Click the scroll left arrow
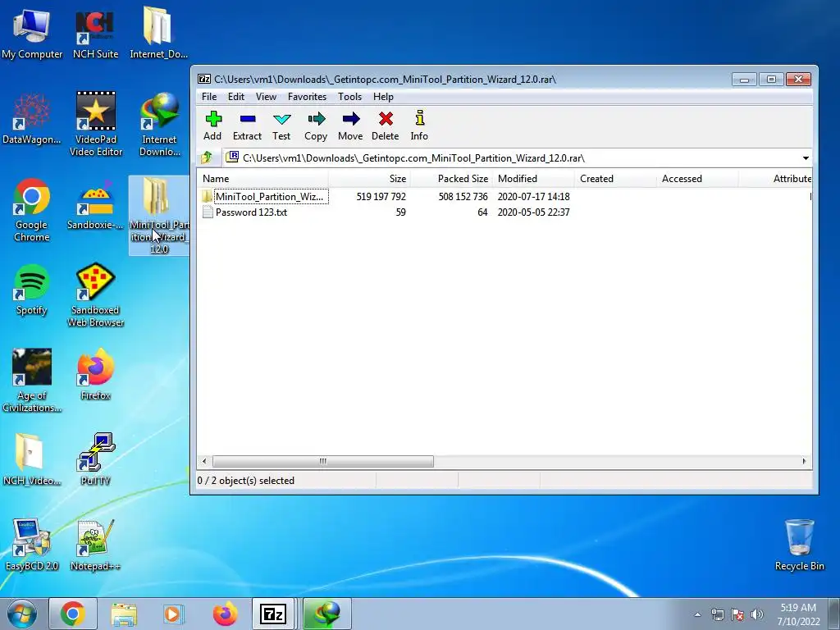The image size is (840, 630). (204, 461)
